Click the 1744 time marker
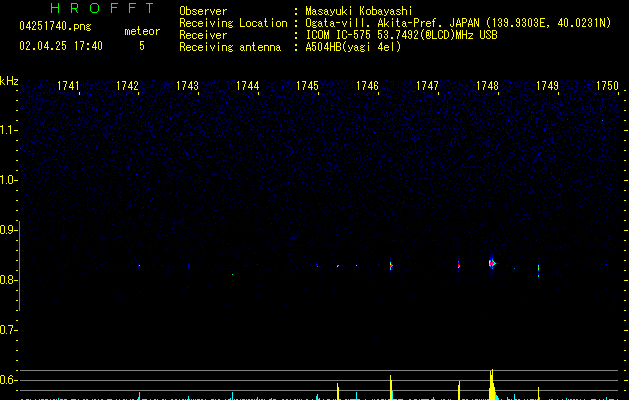The image size is (629, 400). tap(248, 86)
